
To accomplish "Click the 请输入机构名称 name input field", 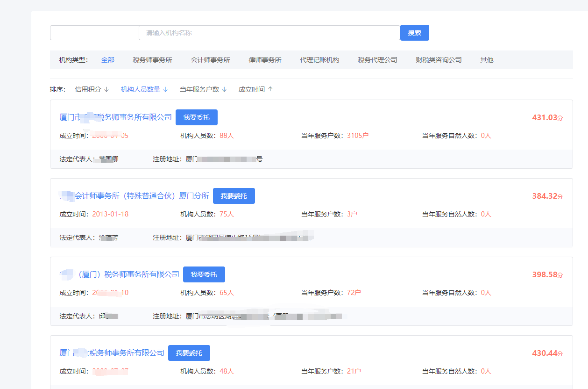I will (269, 33).
